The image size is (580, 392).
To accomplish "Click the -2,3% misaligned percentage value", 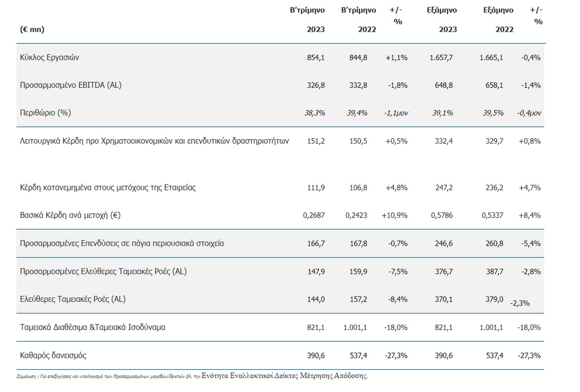I will point(520,303).
